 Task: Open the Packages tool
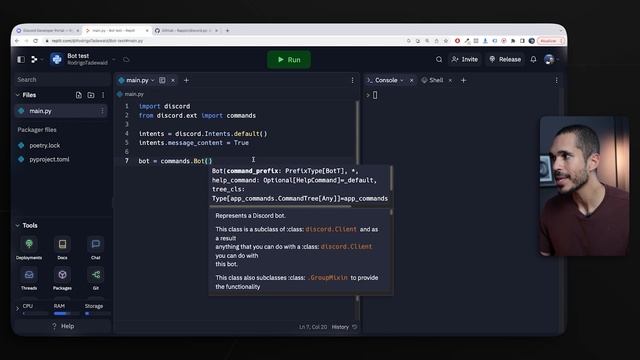(62, 279)
